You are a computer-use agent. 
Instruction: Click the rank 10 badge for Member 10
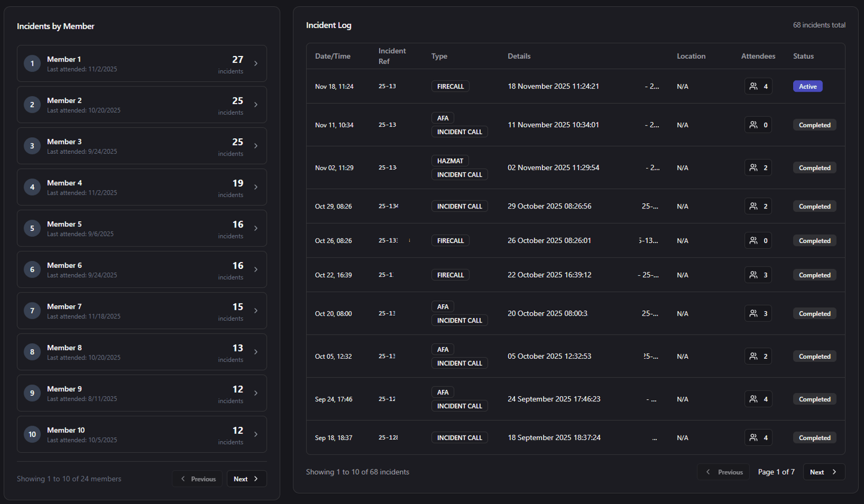pyautogui.click(x=32, y=434)
